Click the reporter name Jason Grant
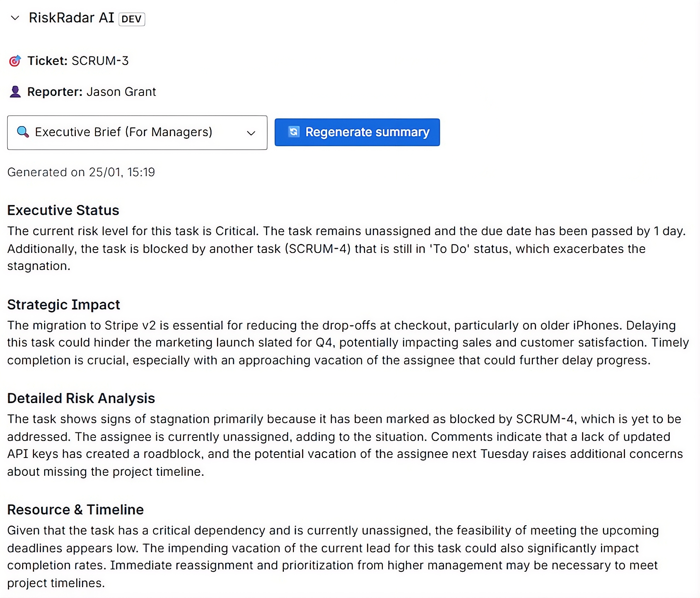This screenshot has width=700, height=598. [x=121, y=92]
